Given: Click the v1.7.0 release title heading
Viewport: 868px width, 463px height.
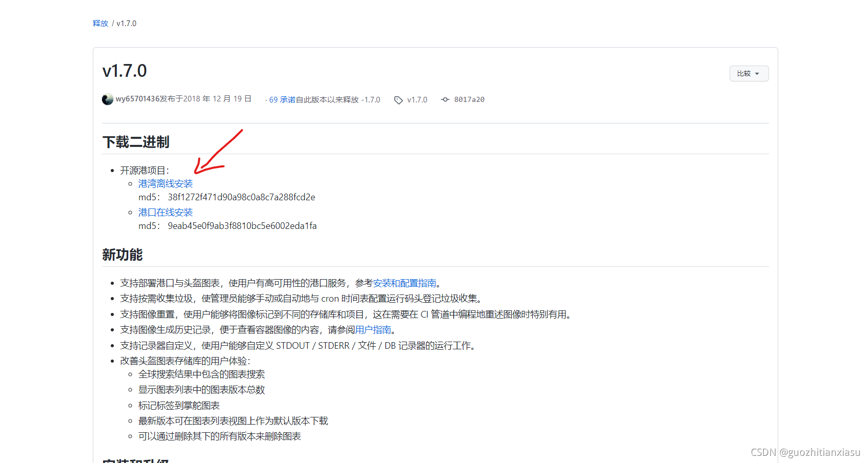Looking at the screenshot, I should (x=125, y=71).
